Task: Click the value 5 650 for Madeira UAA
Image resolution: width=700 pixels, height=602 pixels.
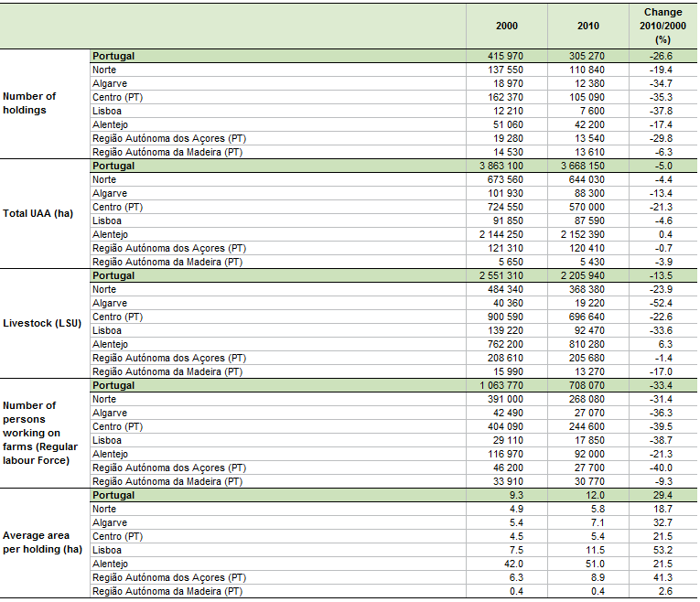Action: (x=511, y=262)
